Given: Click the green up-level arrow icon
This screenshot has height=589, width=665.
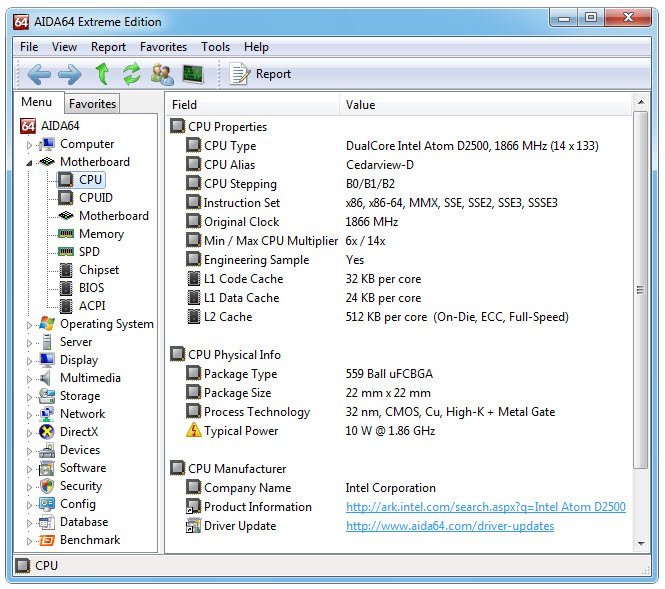Looking at the screenshot, I should pyautogui.click(x=102, y=74).
